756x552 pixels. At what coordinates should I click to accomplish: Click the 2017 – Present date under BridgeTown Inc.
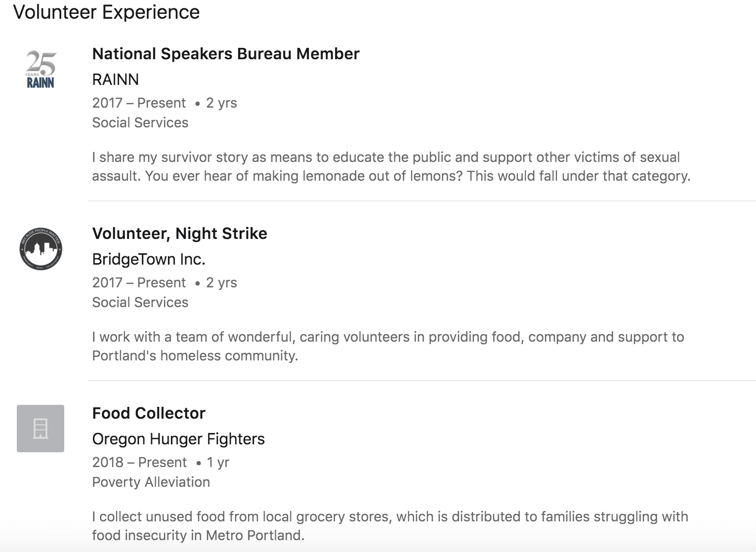point(139,283)
